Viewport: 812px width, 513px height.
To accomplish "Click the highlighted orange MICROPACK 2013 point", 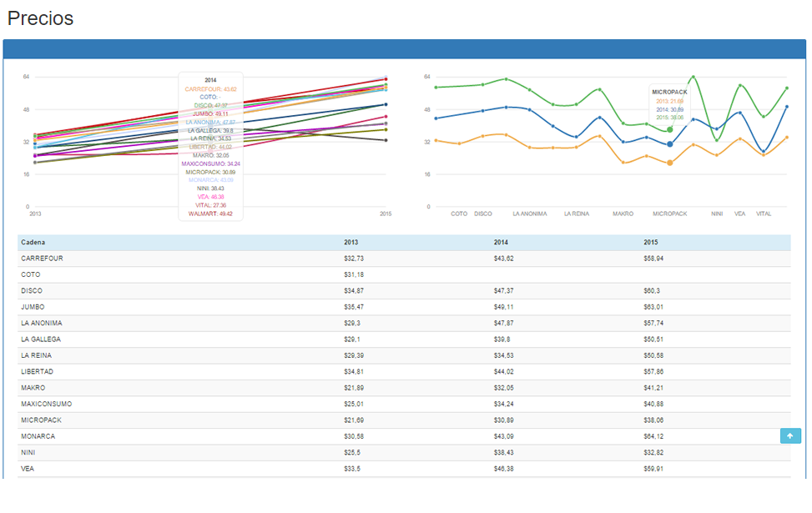I will click(x=669, y=163).
